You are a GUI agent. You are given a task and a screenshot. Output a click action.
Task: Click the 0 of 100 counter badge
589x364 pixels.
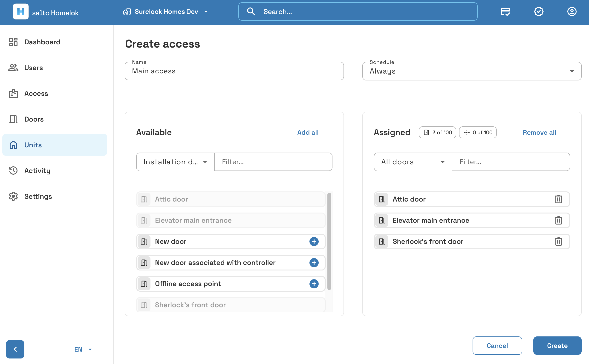(x=478, y=132)
